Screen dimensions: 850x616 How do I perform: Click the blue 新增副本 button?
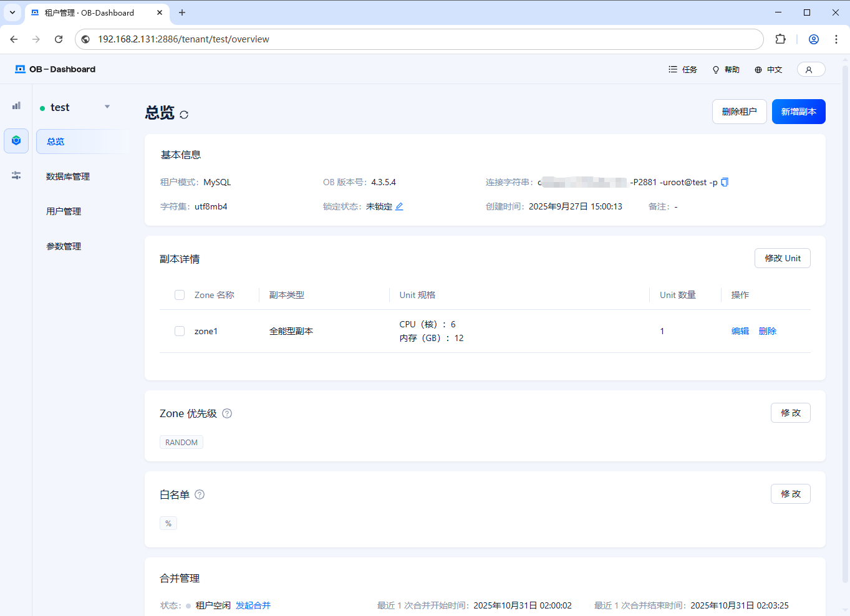pos(798,112)
